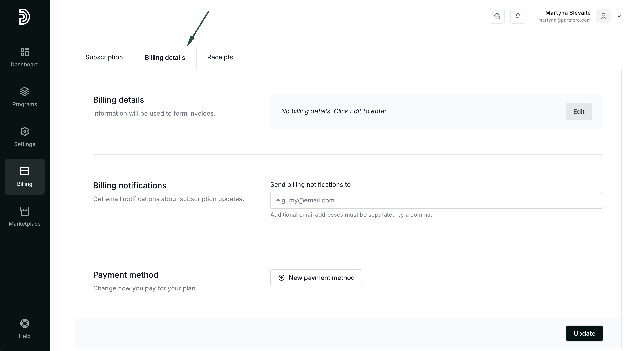
Task: Click the gift box icon
Action: [x=497, y=16]
